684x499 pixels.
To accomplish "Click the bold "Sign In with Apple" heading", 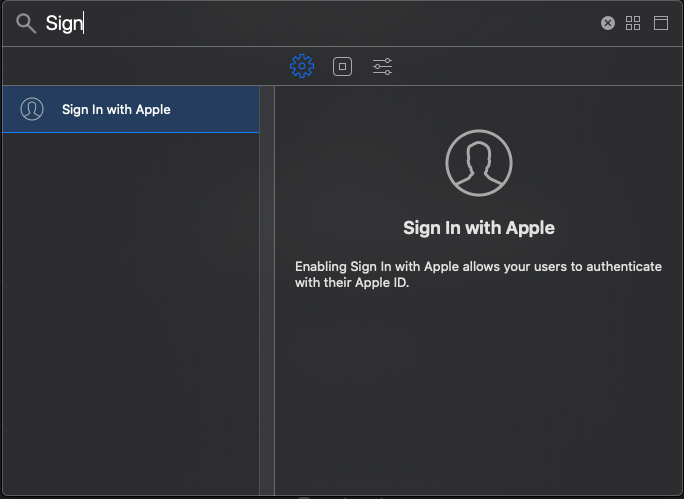I will [479, 228].
